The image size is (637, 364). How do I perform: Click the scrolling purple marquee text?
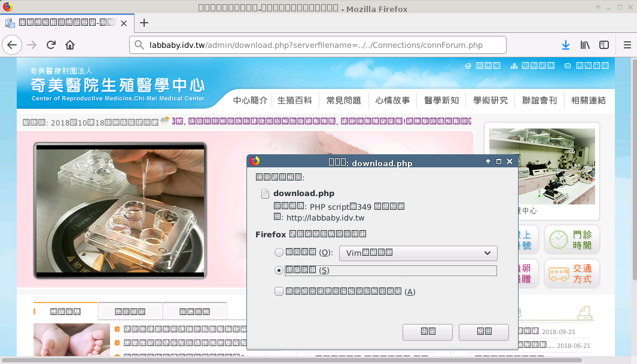(x=322, y=121)
